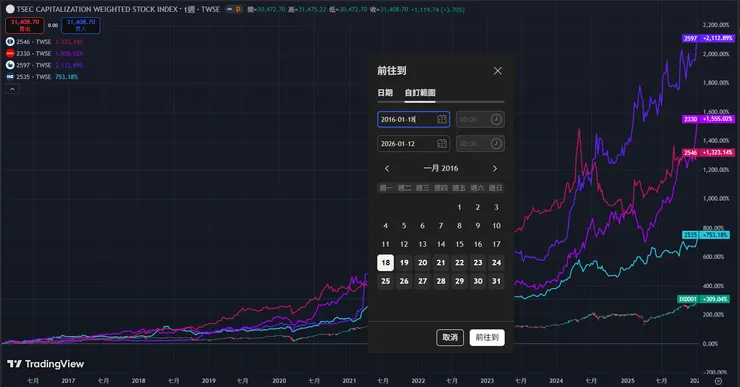This screenshot has width=740, height=387.
Task: Select the 2597 · TWSE legend entry
Action: (x=34, y=65)
